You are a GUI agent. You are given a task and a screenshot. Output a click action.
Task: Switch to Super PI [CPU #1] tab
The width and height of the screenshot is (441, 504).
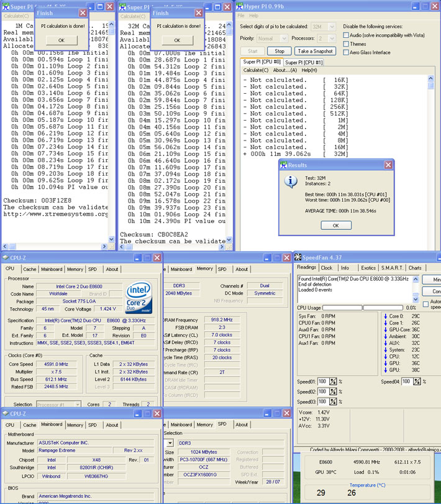click(x=304, y=62)
